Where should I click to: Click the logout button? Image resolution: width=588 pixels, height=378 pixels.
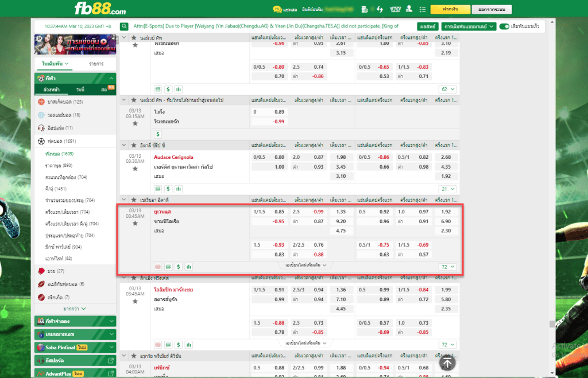click(492, 10)
